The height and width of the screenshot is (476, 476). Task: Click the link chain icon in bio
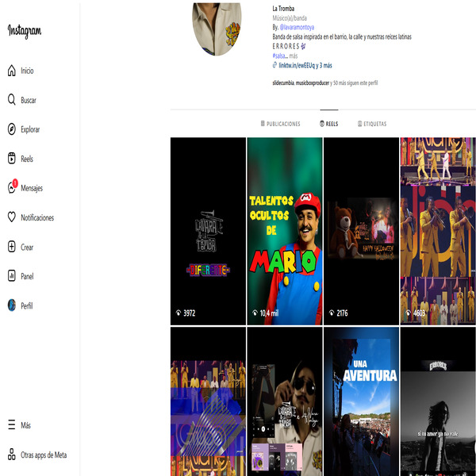[x=274, y=65]
